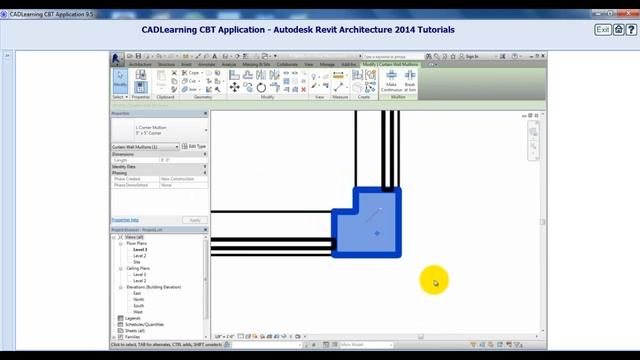Click the CADLearning Home icon

[x=618, y=30]
